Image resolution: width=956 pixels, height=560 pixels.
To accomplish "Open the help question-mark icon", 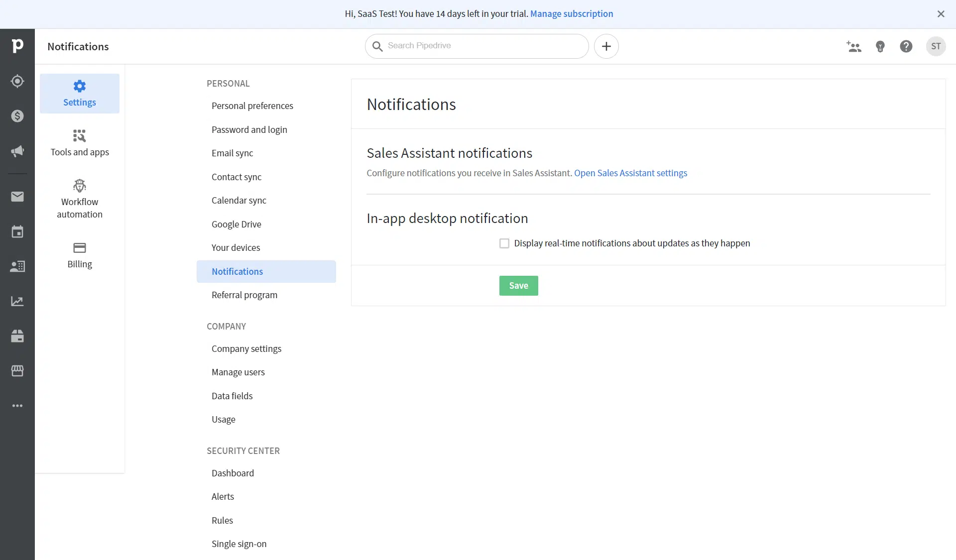I will 906,46.
